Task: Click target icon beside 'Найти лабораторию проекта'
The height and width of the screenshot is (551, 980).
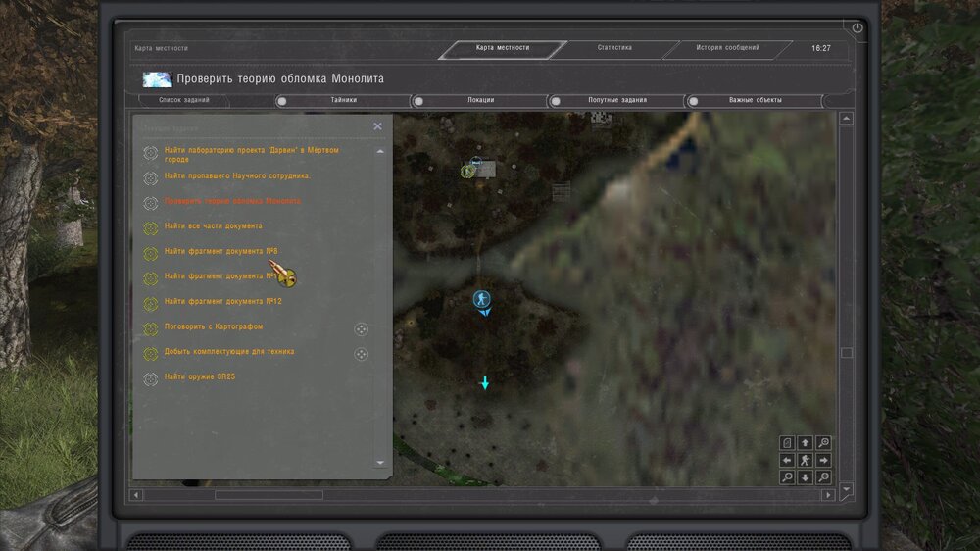Action: pos(150,153)
